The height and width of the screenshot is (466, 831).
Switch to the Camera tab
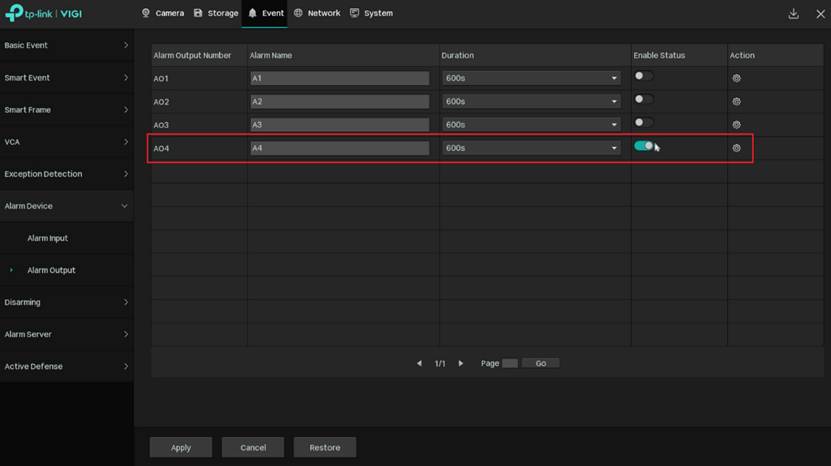[163, 14]
